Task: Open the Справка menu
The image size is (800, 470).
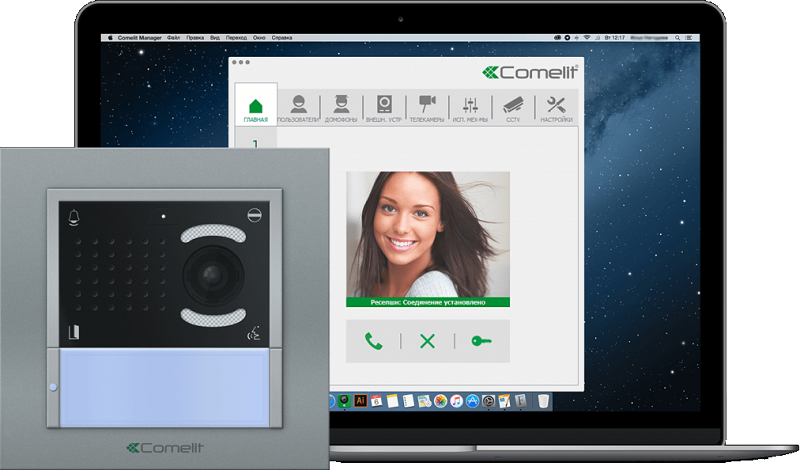Action: coord(282,38)
